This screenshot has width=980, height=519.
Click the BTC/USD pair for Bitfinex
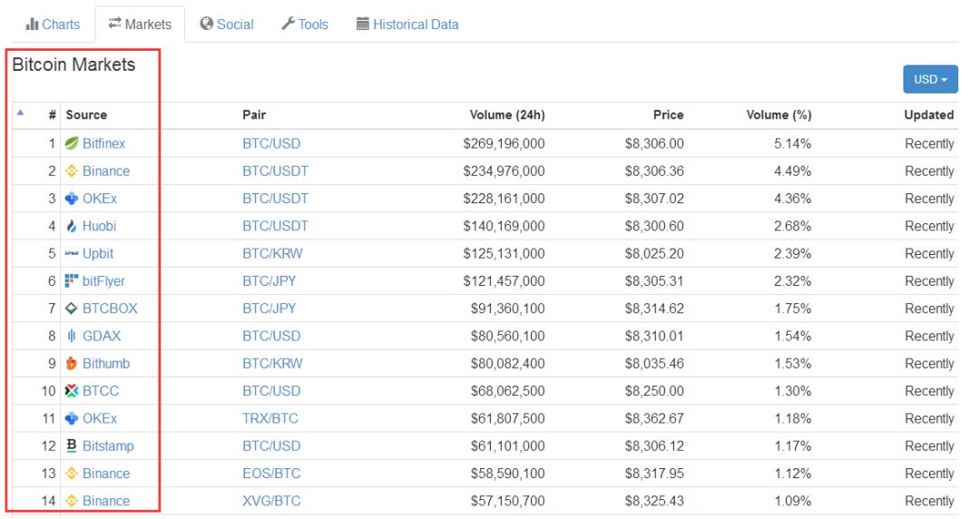[x=271, y=143]
